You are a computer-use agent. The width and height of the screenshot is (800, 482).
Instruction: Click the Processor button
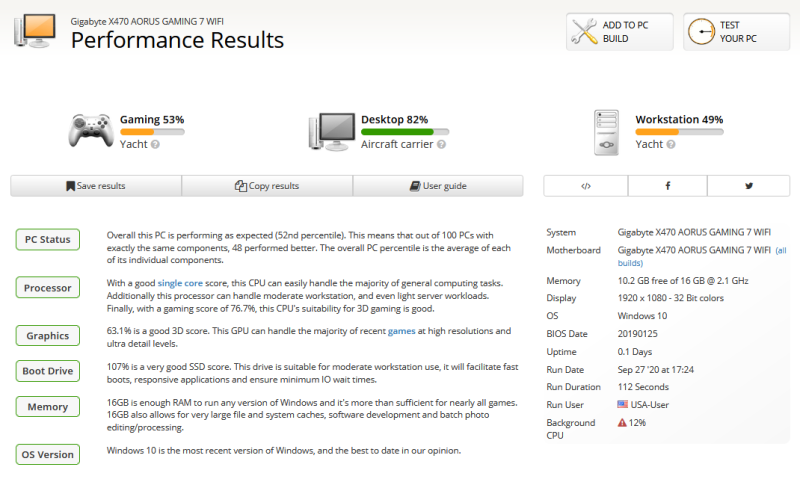click(x=47, y=288)
